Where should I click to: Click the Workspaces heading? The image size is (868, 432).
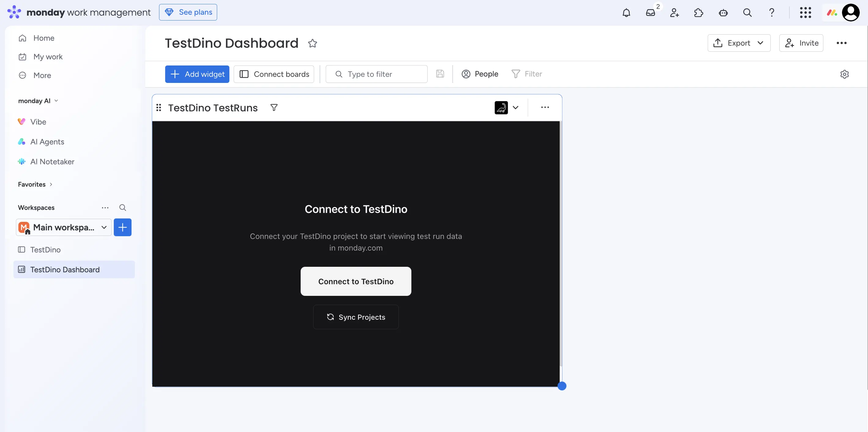pos(36,207)
